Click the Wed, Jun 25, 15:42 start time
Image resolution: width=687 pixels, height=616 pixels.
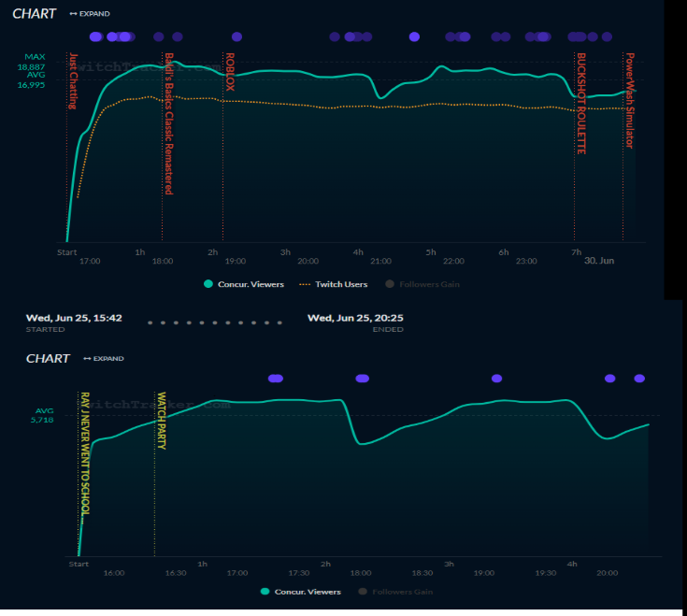(x=74, y=318)
